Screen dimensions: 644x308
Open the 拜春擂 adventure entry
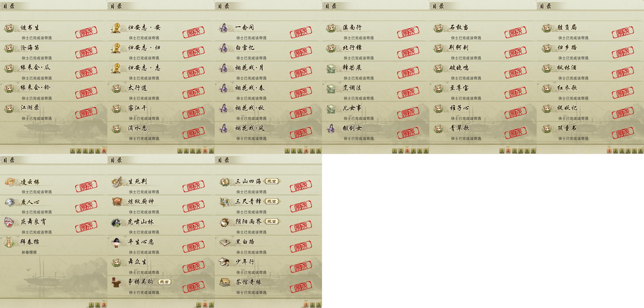(x=54, y=246)
